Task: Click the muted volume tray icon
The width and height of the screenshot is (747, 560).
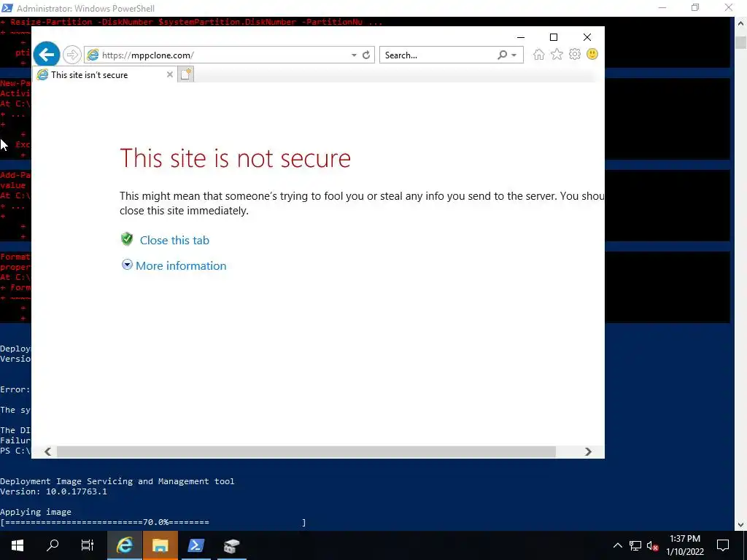Action: coord(652,545)
